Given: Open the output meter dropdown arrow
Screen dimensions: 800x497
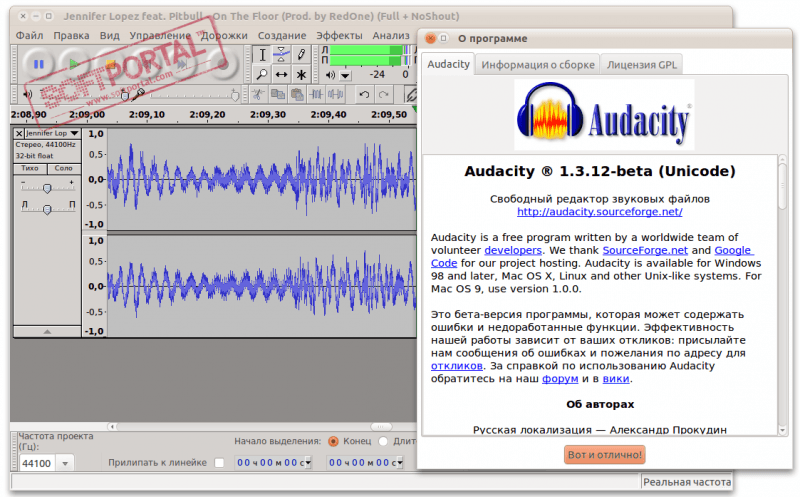Looking at the screenshot, I should pyautogui.click(x=345, y=76).
